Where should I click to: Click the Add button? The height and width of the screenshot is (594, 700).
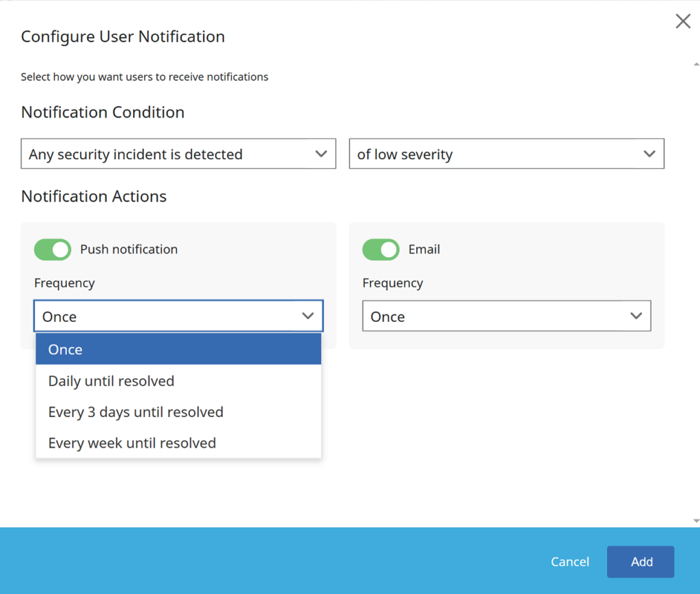[641, 562]
